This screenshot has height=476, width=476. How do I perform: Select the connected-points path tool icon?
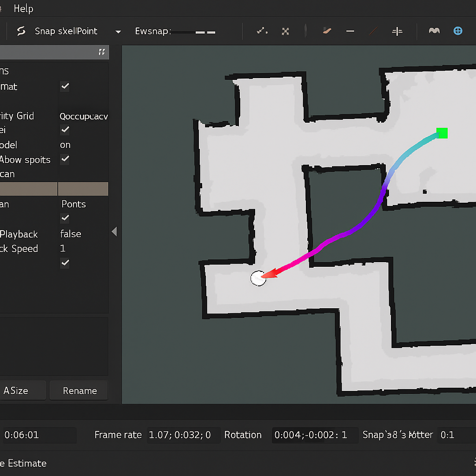[x=262, y=31]
